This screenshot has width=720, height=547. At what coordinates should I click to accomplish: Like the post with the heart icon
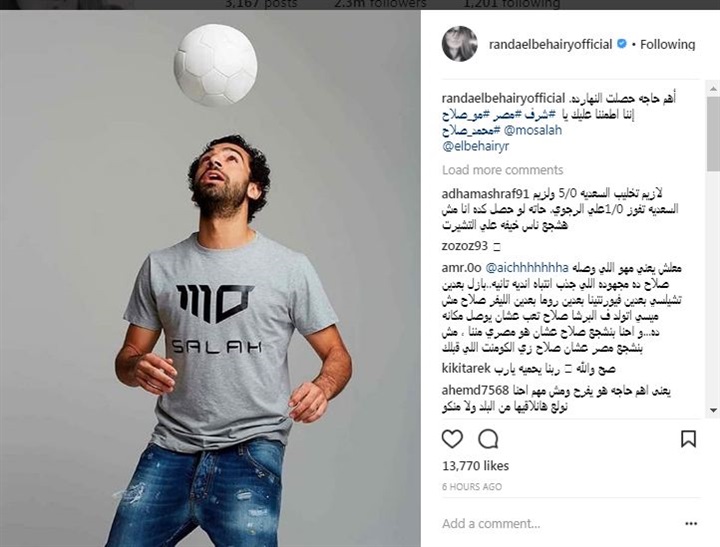(452, 439)
